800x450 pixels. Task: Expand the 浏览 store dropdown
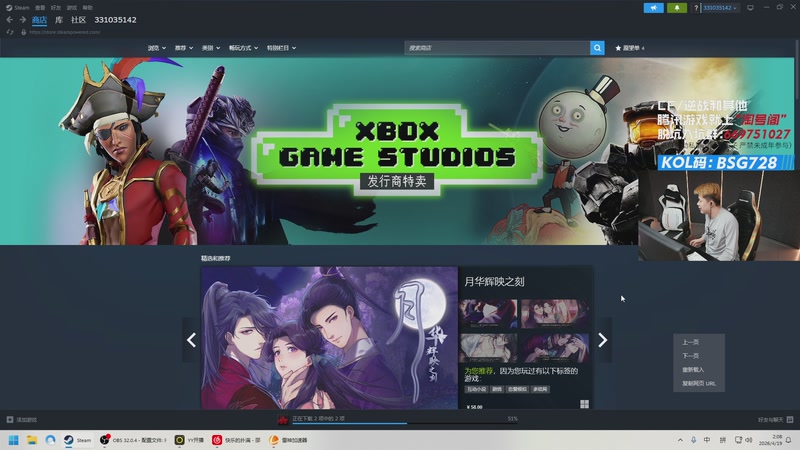pyautogui.click(x=157, y=48)
